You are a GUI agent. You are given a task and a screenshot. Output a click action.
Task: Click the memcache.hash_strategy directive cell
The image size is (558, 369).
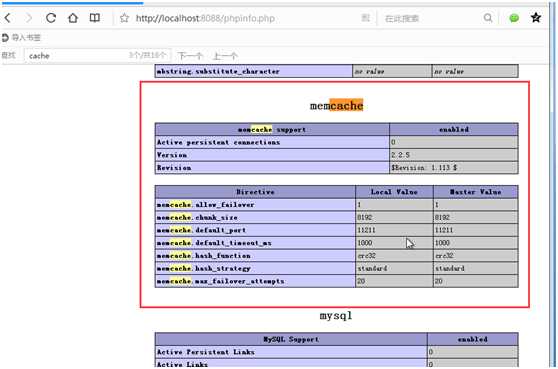click(x=255, y=268)
